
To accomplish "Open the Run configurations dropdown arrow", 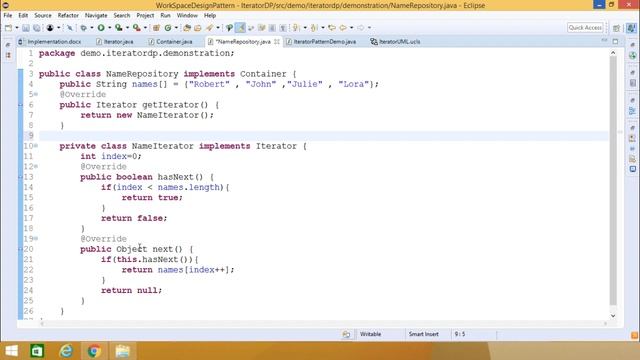I will 109,28.
